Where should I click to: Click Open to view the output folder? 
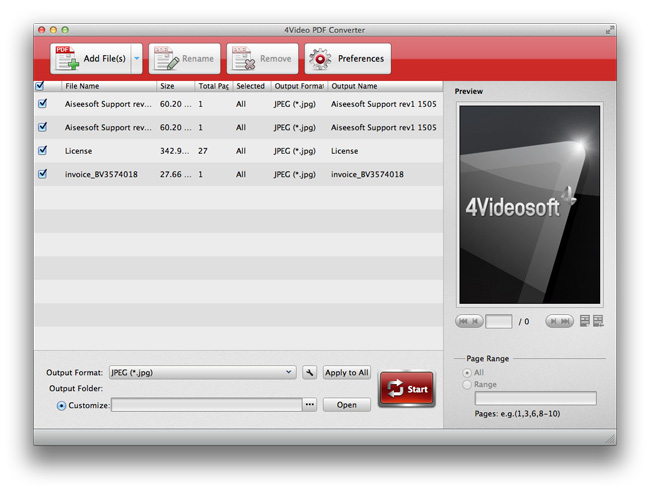click(x=347, y=405)
